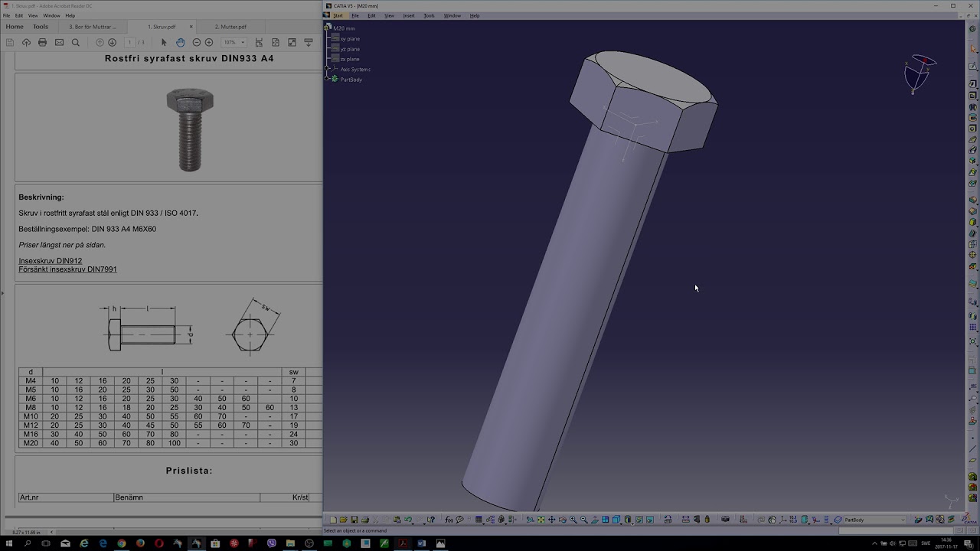Screen dimensions: 980x551
Task: Open Acrobat's Window menu
Action: (x=51, y=15)
